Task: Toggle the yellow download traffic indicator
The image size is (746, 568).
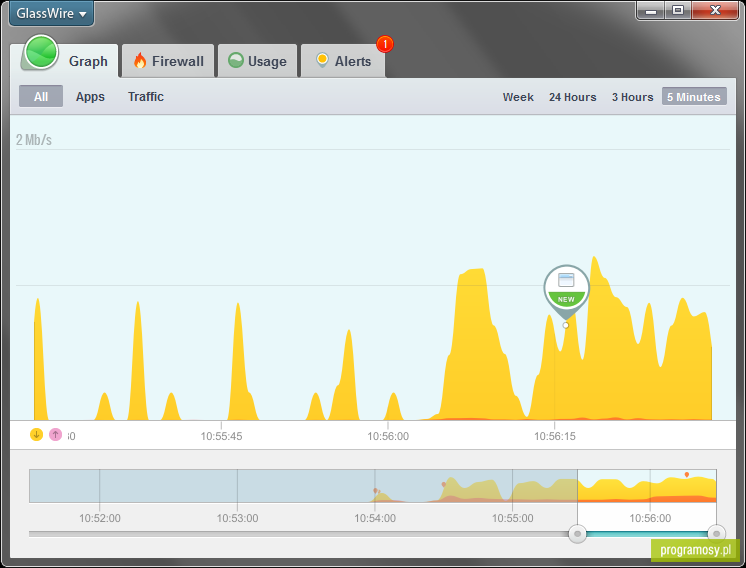Action: (x=37, y=434)
